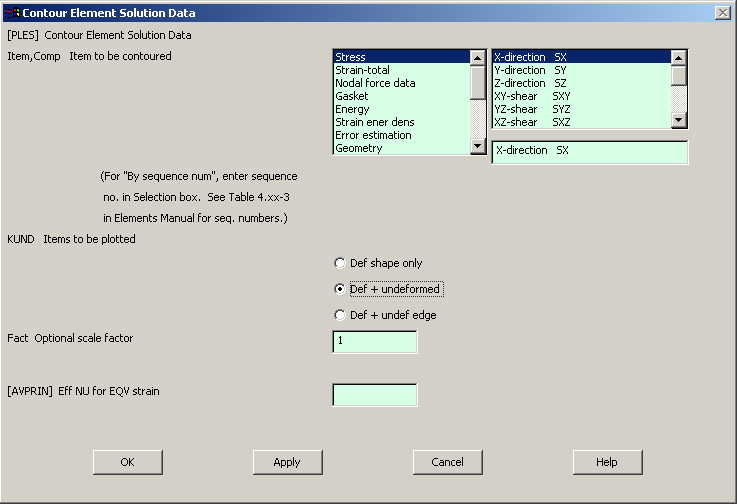Screen dimensions: 737x504
Task: Click the component list scrollbar thumb
Action: (x=678, y=76)
